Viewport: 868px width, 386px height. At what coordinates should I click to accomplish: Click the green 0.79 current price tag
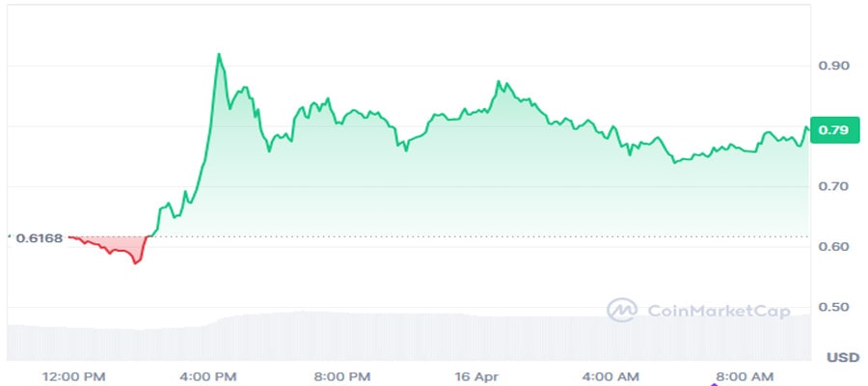(834, 130)
